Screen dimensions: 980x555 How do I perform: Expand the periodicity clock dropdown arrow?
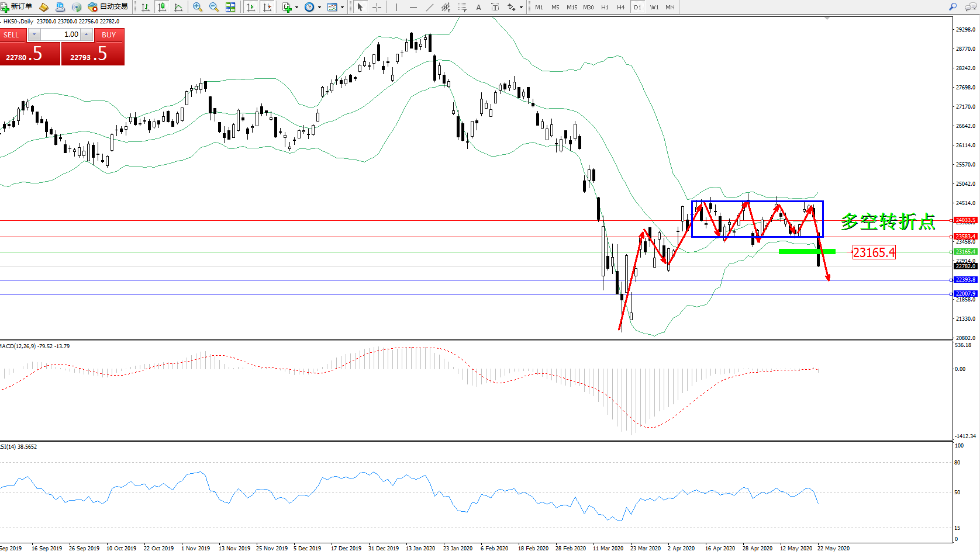(x=319, y=8)
